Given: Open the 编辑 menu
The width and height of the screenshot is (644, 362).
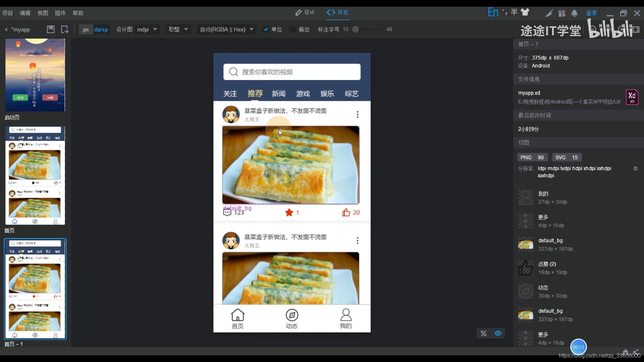Looking at the screenshot, I should 25,13.
